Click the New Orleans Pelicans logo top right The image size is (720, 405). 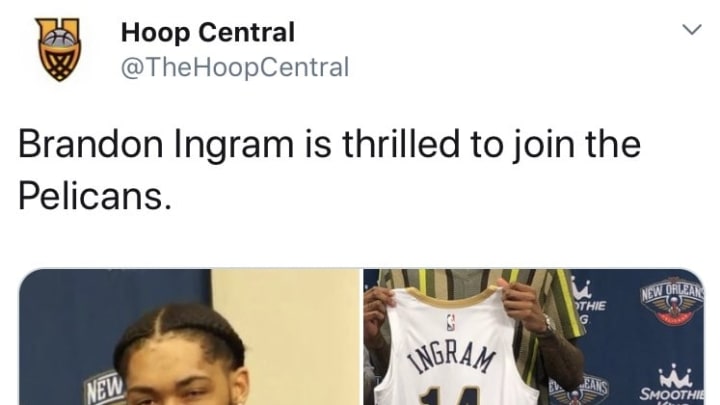pos(673,300)
